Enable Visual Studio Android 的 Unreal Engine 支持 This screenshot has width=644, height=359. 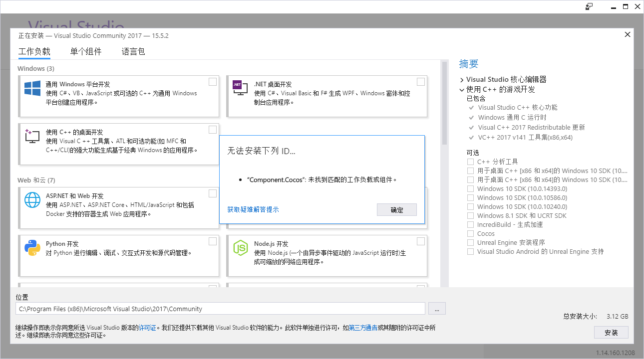tap(470, 251)
